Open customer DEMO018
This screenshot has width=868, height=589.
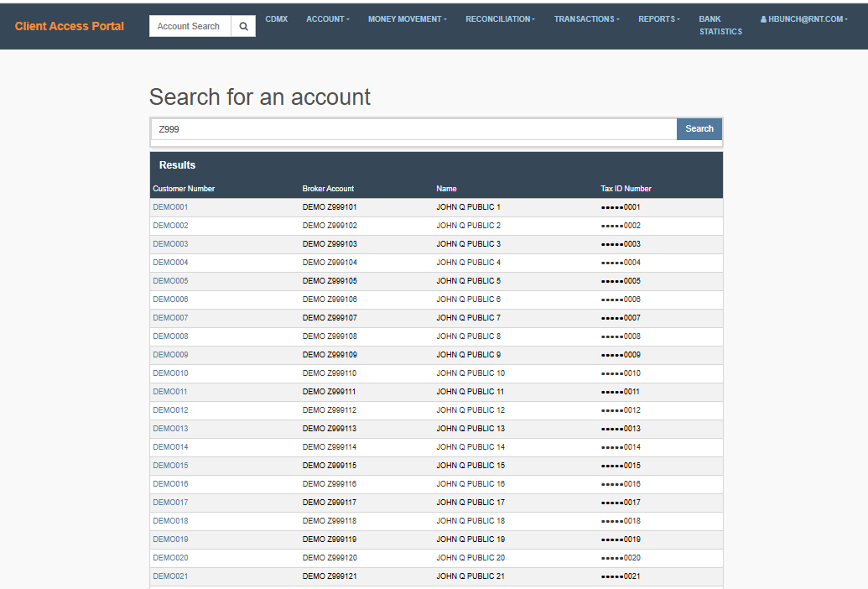click(170, 521)
